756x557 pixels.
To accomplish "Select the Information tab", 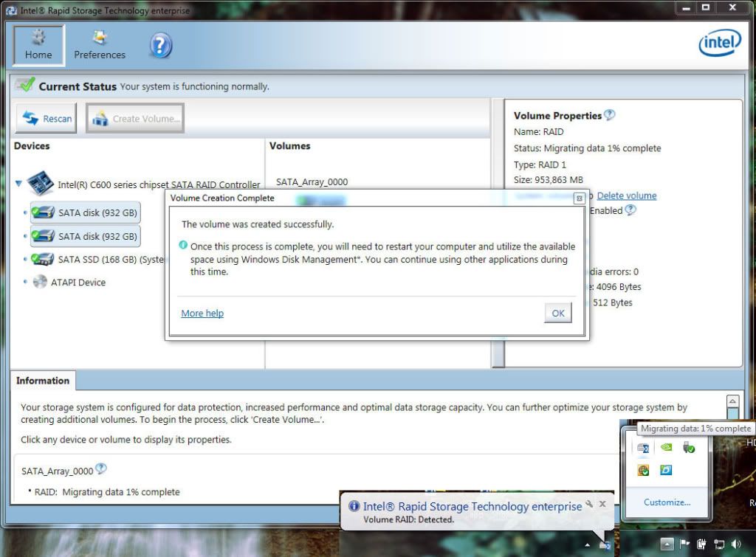I will pos(42,381).
